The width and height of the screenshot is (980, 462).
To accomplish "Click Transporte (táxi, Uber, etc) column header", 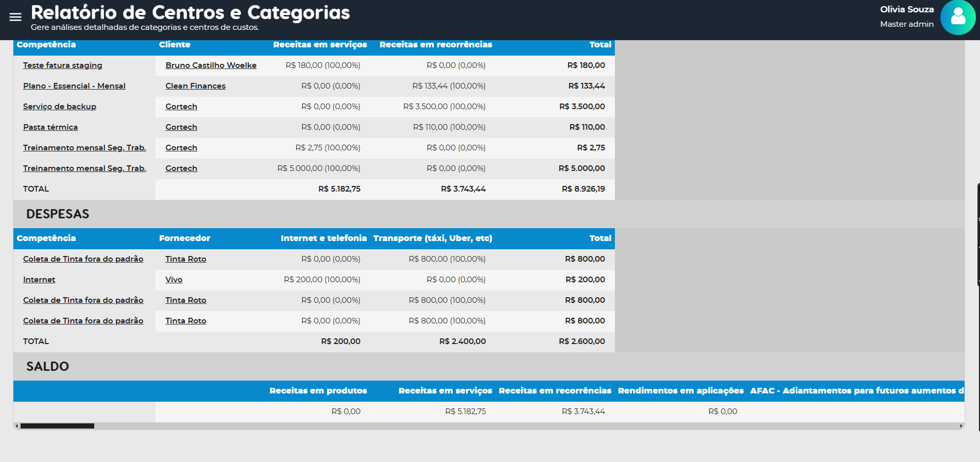I will coord(433,238).
